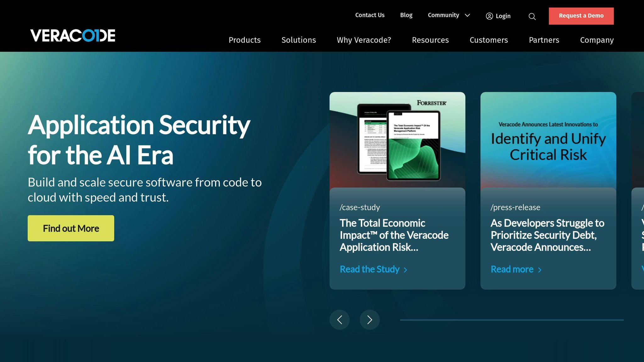Click the Veracode logo
644x362 pixels.
(73, 36)
